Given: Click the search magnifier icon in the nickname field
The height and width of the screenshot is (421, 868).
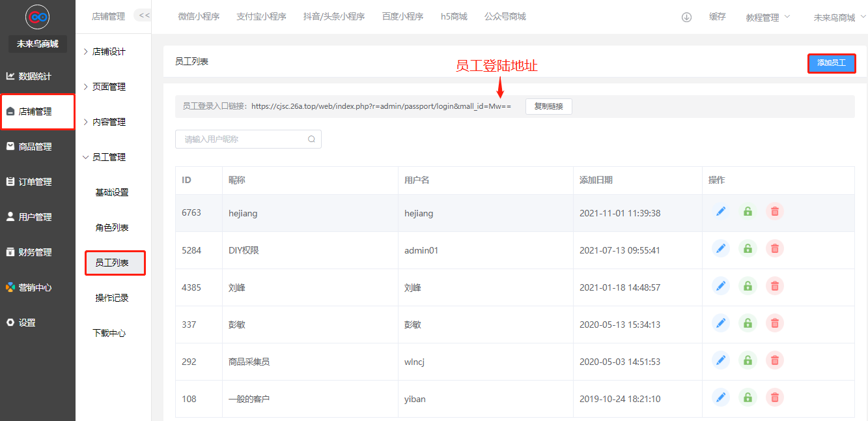Looking at the screenshot, I should pyautogui.click(x=311, y=139).
